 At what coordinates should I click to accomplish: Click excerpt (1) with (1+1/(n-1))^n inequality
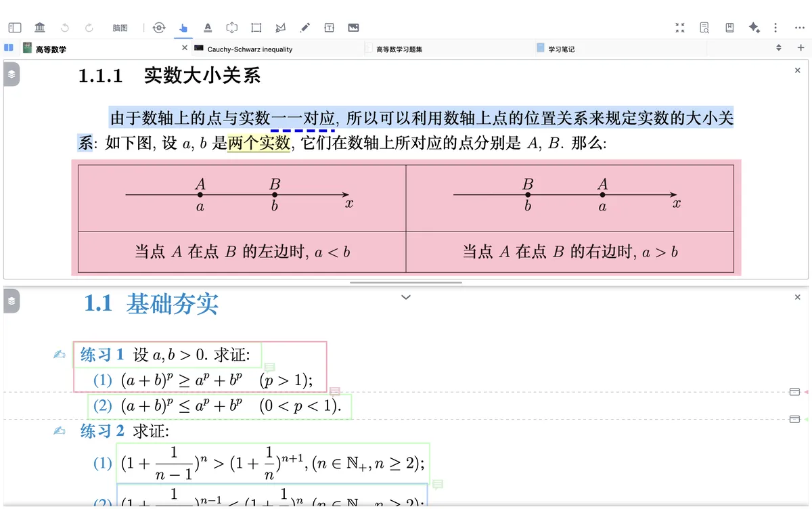click(x=273, y=464)
